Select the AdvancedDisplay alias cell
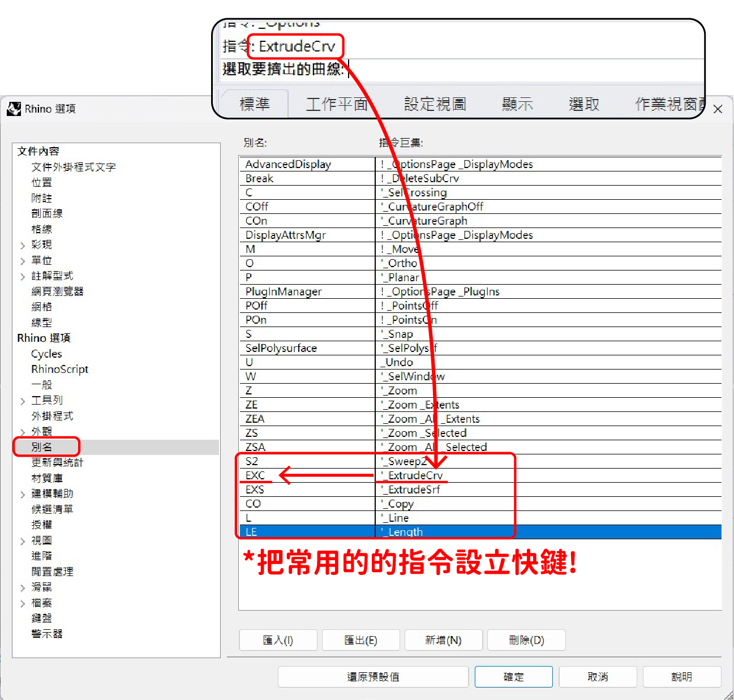Screen dimensions: 734x700 [307, 164]
